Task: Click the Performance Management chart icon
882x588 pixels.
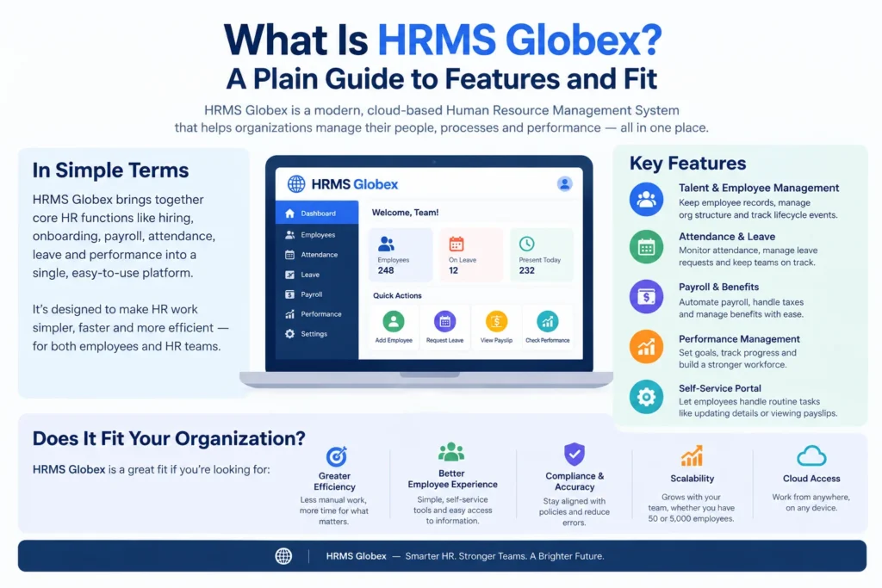Action: [x=646, y=347]
